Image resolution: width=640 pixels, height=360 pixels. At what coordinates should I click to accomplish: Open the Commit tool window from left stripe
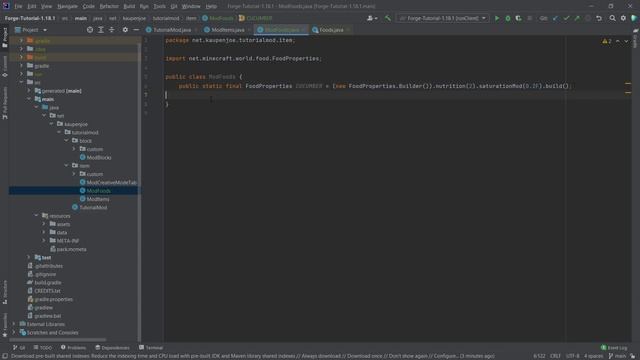point(4,67)
